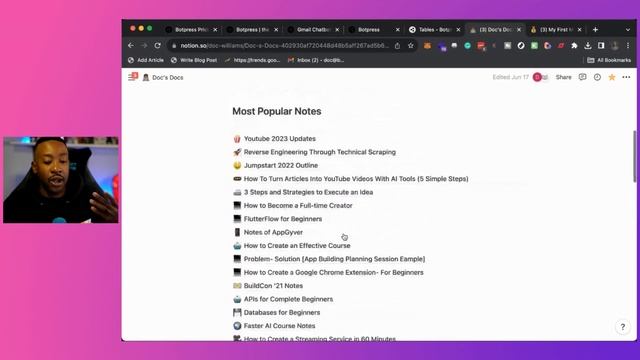The image size is (640, 360).
Task: Open Faster AI Course Notes page
Action: (x=279, y=326)
